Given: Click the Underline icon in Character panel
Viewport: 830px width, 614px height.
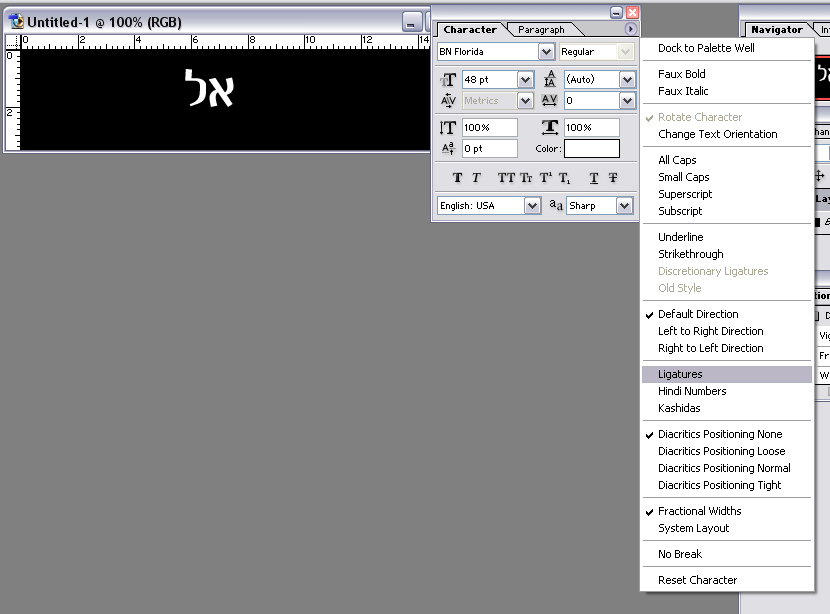Looking at the screenshot, I should click(x=594, y=178).
